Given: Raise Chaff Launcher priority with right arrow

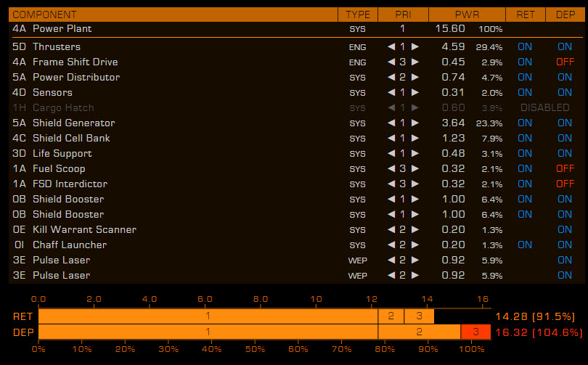Looking at the screenshot, I should tap(415, 245).
